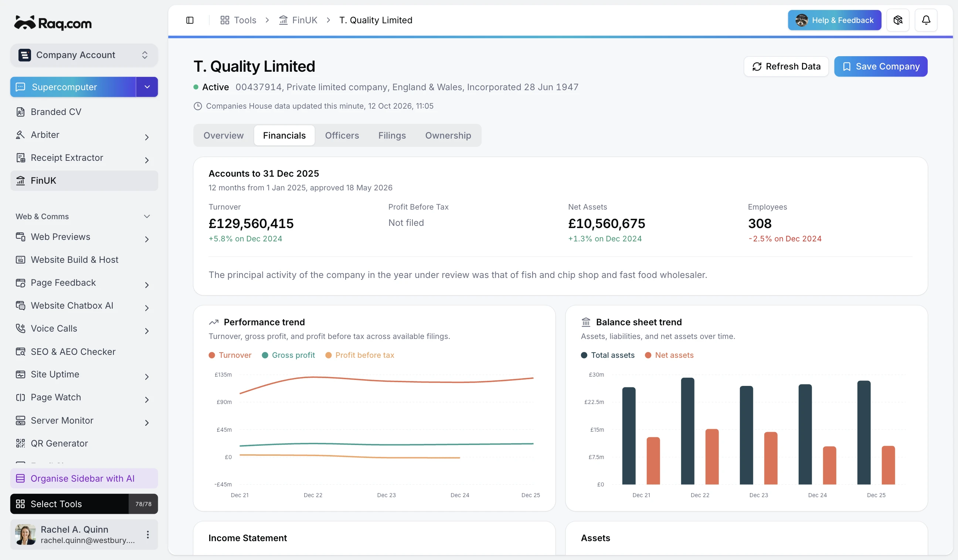Click the Balance sheet trend bank icon
This screenshot has width=958, height=560.
[586, 322]
